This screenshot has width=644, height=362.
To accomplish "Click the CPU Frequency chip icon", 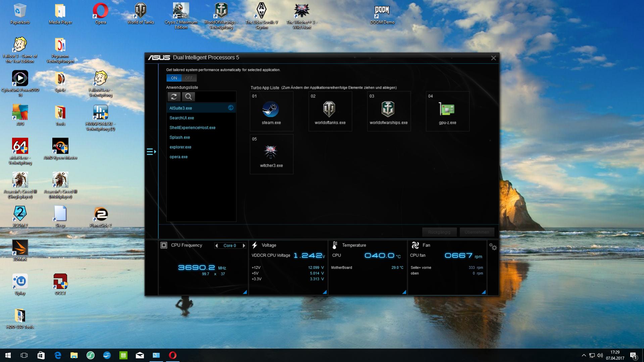I will click(164, 245).
